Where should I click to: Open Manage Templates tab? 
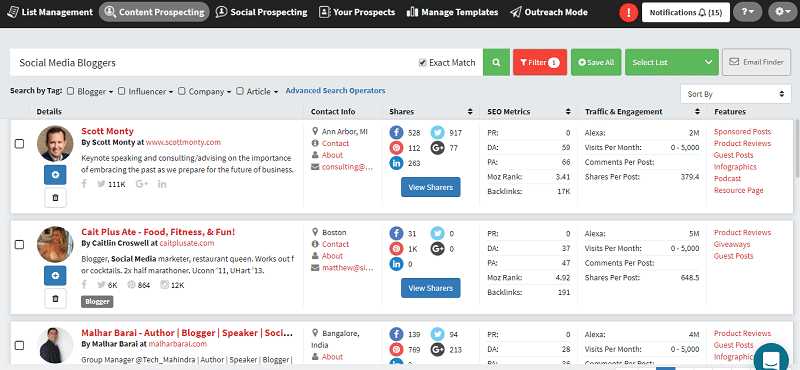pos(453,12)
